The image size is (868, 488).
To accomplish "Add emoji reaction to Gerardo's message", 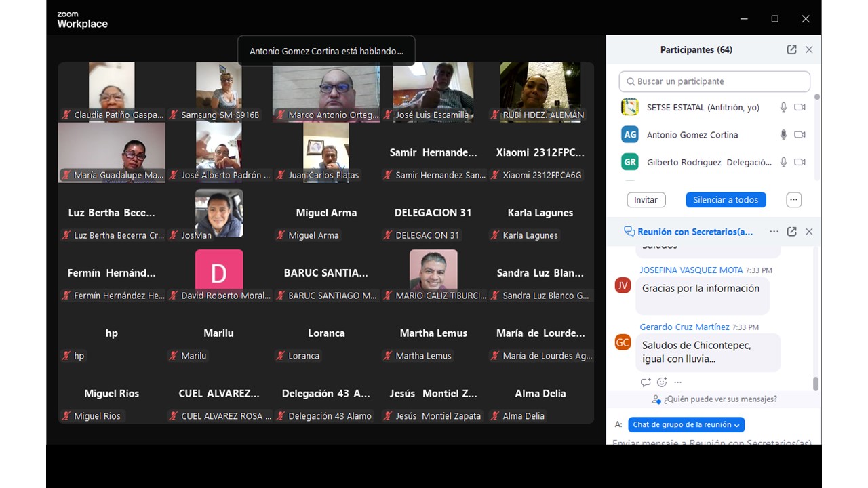I will pyautogui.click(x=662, y=382).
